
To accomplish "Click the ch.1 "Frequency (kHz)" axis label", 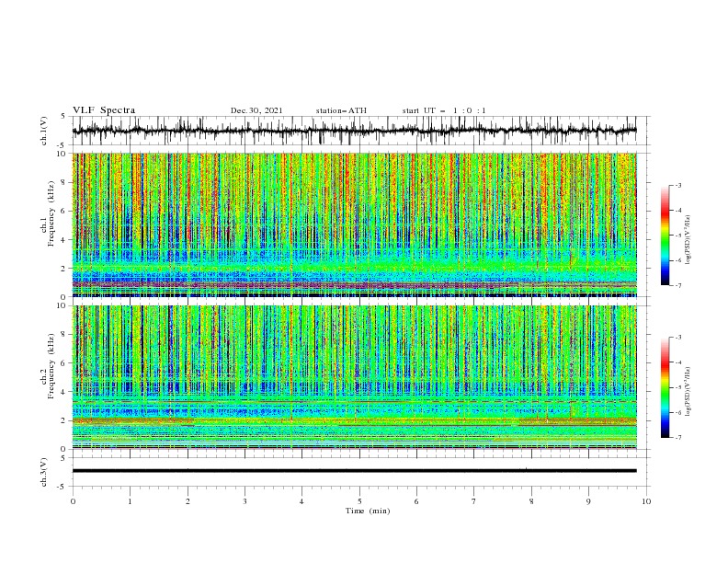I will coord(51,214).
